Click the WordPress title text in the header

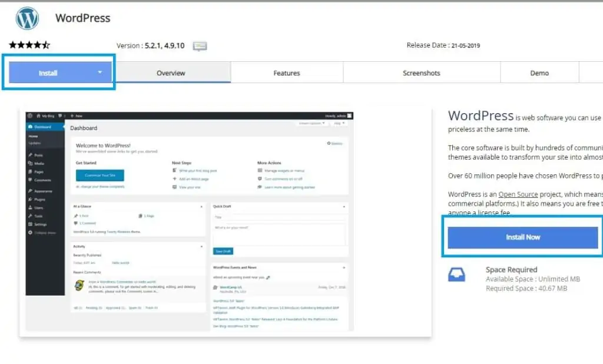tap(82, 18)
